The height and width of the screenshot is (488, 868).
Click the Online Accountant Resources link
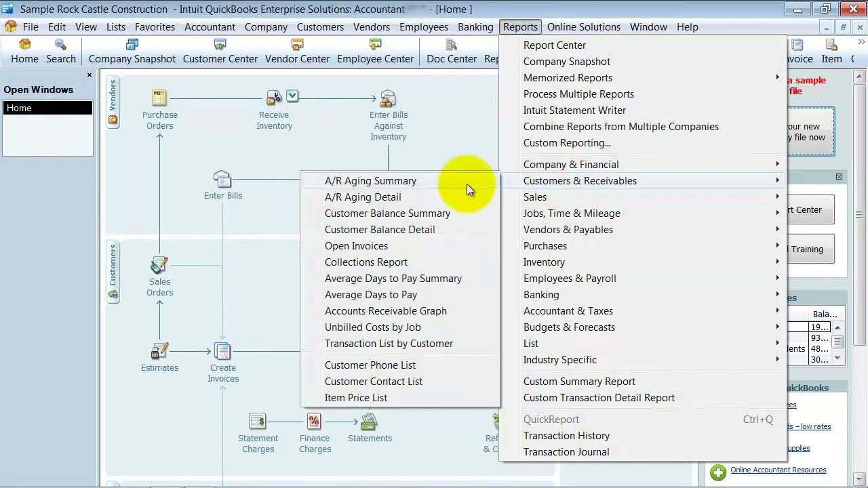pyautogui.click(x=778, y=470)
